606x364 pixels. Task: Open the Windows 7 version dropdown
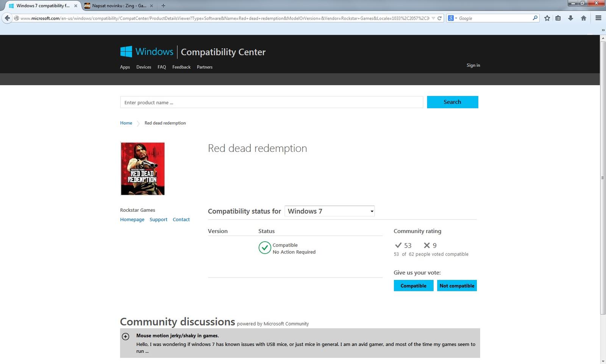point(330,211)
